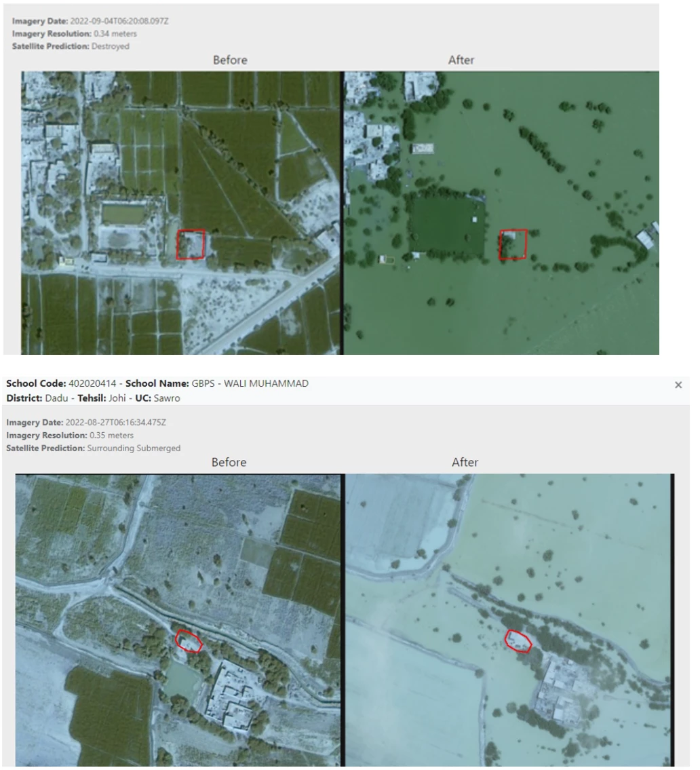The image size is (700, 770).
Task: Select the 2022-08-27 imagery date text
Action: [116, 423]
